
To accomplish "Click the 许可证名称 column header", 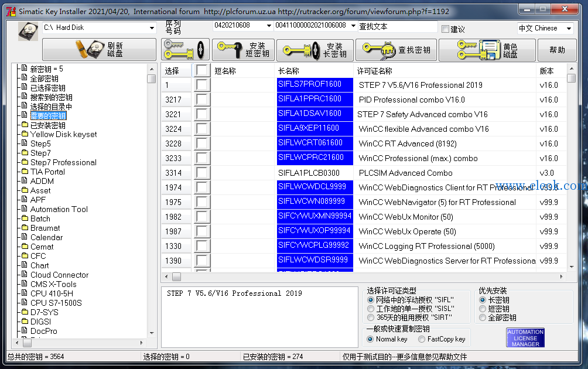I will (445, 71).
